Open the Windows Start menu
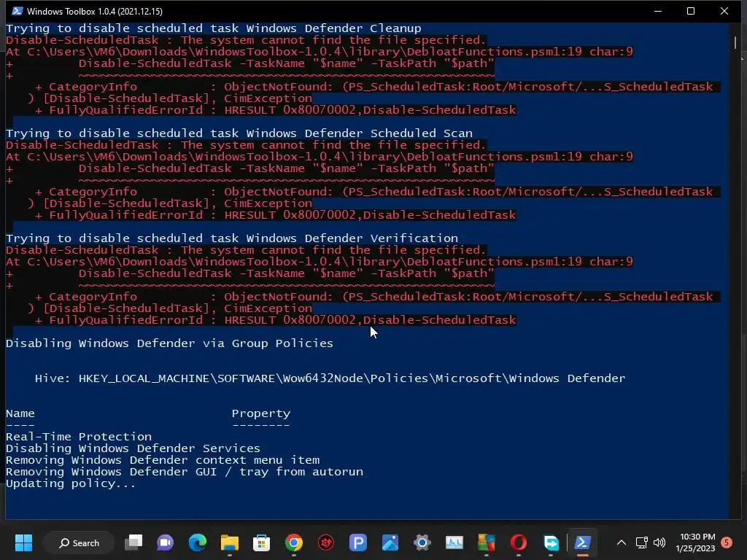Image resolution: width=747 pixels, height=560 pixels. 23,542
